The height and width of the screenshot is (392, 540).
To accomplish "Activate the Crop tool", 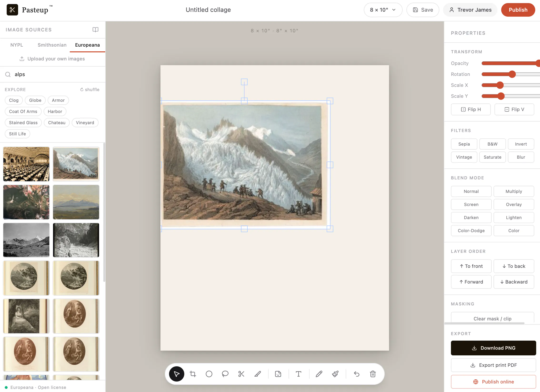I will [x=193, y=374].
